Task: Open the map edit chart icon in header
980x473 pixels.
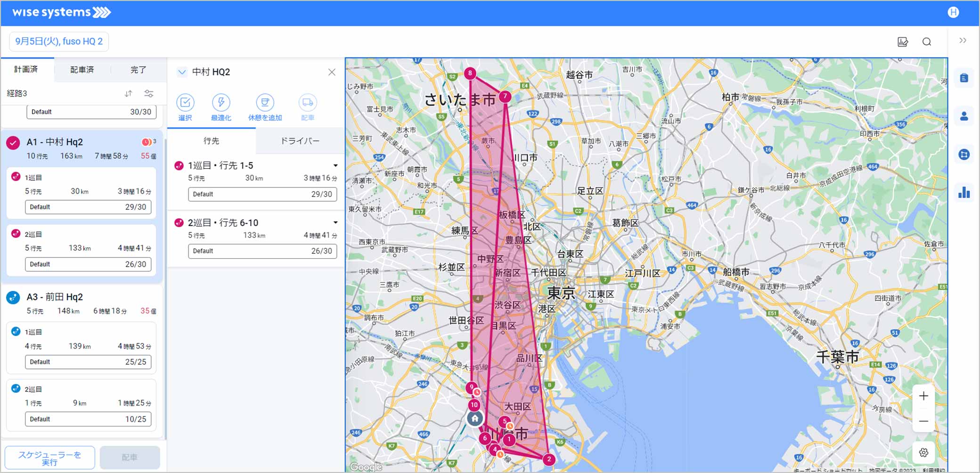Action: tap(902, 42)
